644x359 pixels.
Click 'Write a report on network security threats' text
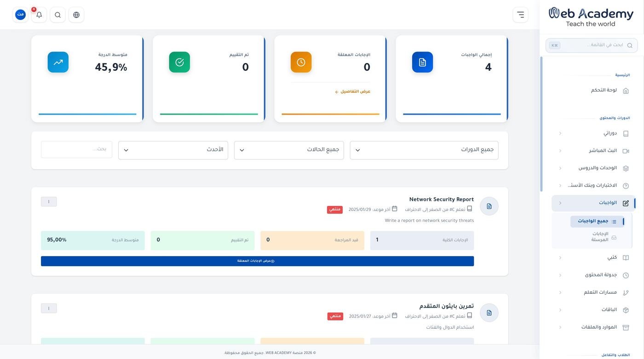pyautogui.click(x=429, y=221)
